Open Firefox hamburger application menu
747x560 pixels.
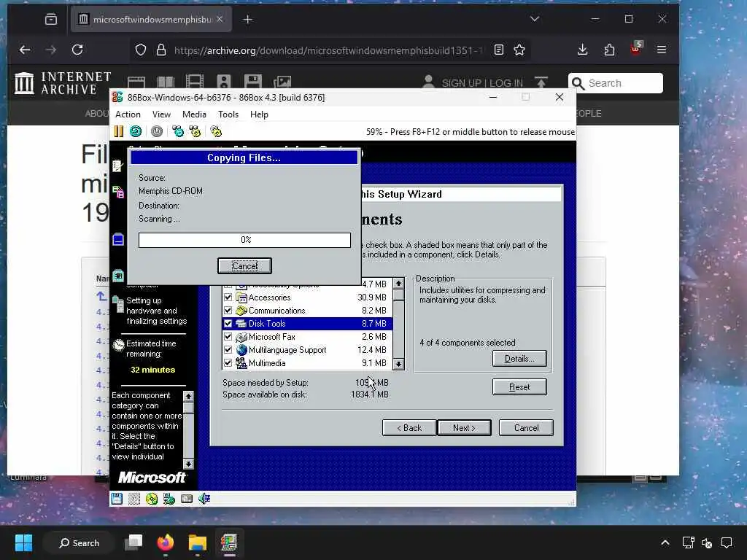[662, 50]
